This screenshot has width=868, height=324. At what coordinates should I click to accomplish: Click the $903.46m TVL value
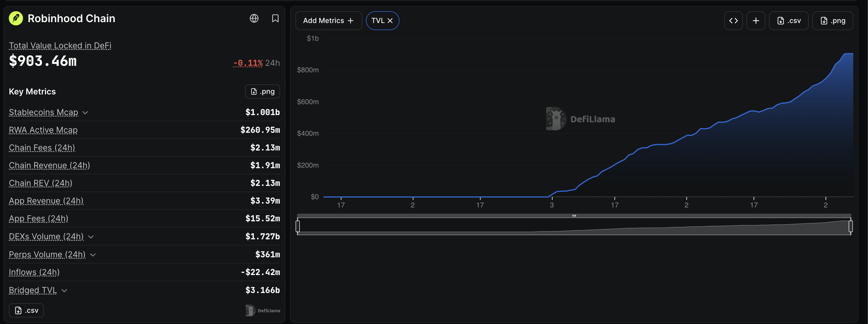click(43, 61)
